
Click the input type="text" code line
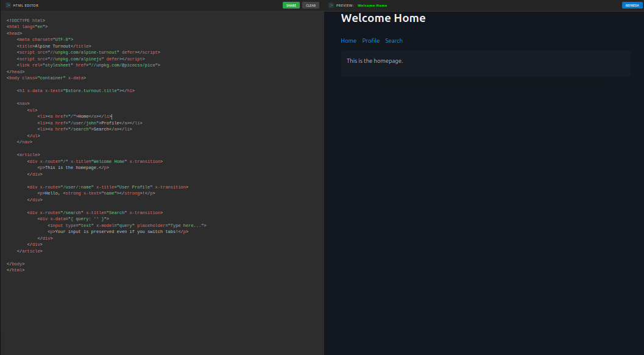point(127,226)
